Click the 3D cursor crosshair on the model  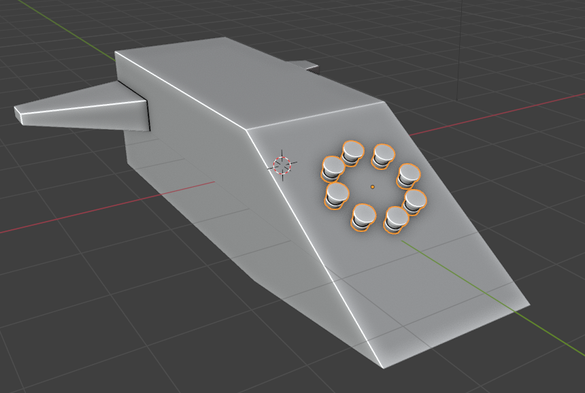(282, 165)
